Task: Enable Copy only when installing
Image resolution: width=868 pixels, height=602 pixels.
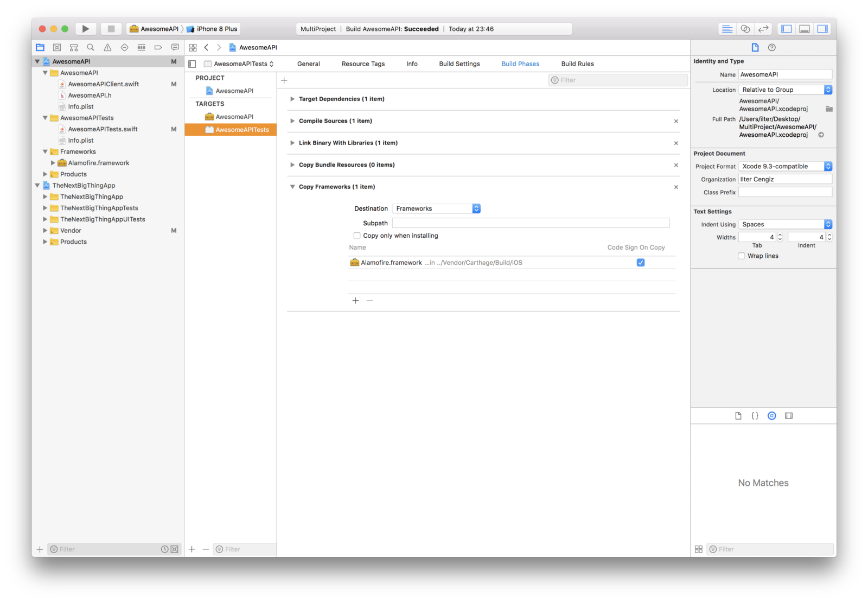Action: pos(357,236)
